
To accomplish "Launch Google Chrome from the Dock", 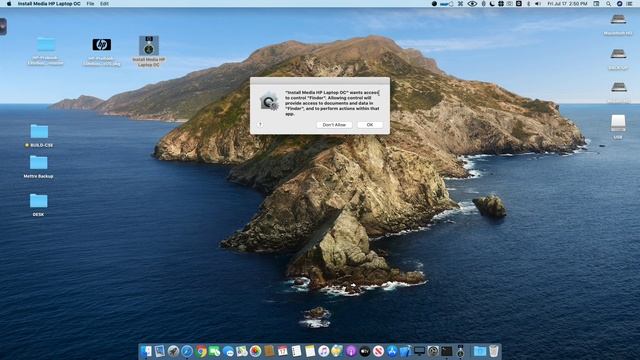I will click(201, 351).
